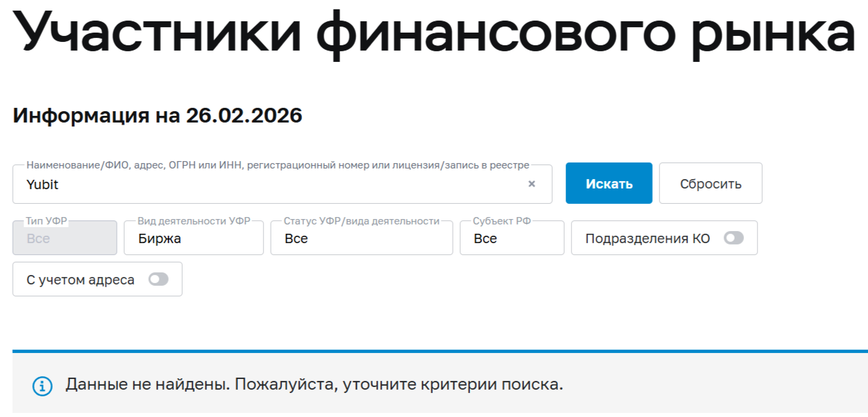Image resolution: width=868 pixels, height=417 pixels.
Task: Clear the Yubit search query via × icon
Action: pyautogui.click(x=531, y=183)
